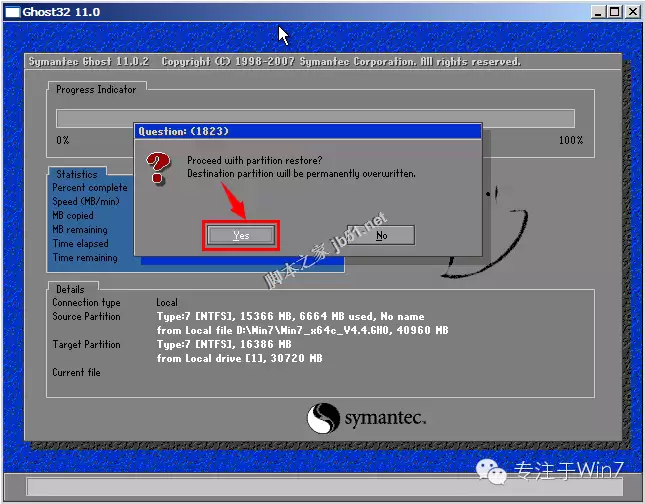
Task: Cancel restore by choosing No
Action: 381,235
